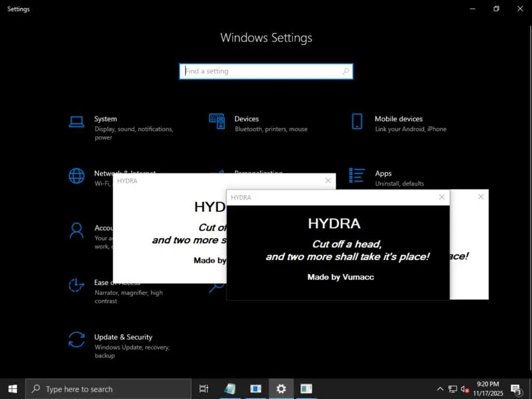Click 'Link your Android, iPhone' description

(410, 129)
